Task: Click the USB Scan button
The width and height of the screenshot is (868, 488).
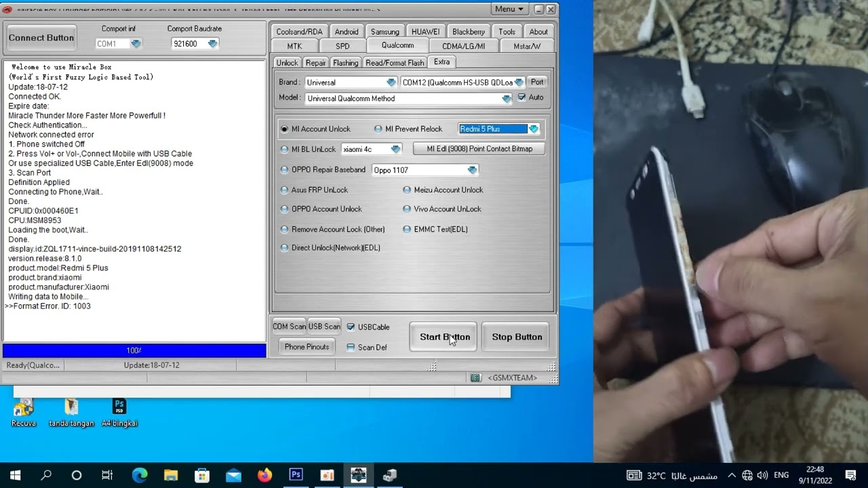Action: tap(324, 327)
